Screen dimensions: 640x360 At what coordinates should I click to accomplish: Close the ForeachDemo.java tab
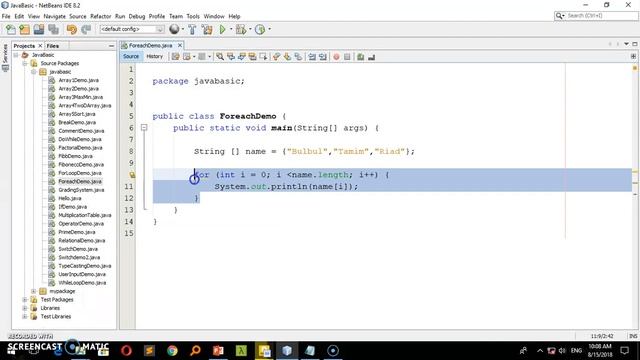coord(180,45)
